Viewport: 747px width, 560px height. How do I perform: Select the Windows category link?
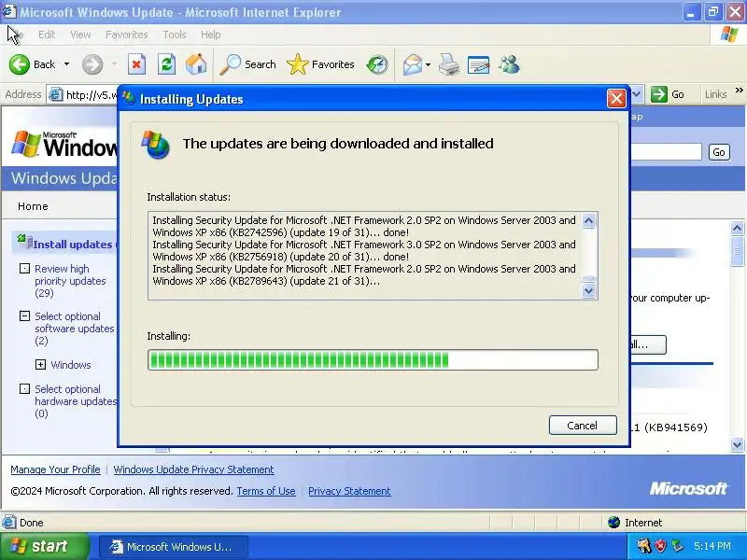[71, 365]
